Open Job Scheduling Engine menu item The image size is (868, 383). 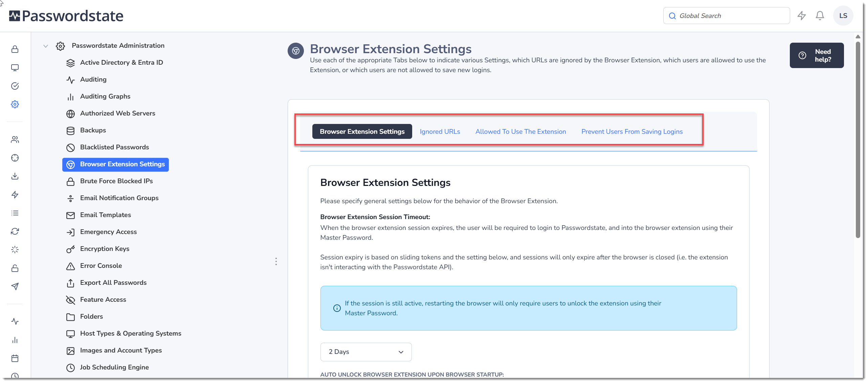(114, 367)
